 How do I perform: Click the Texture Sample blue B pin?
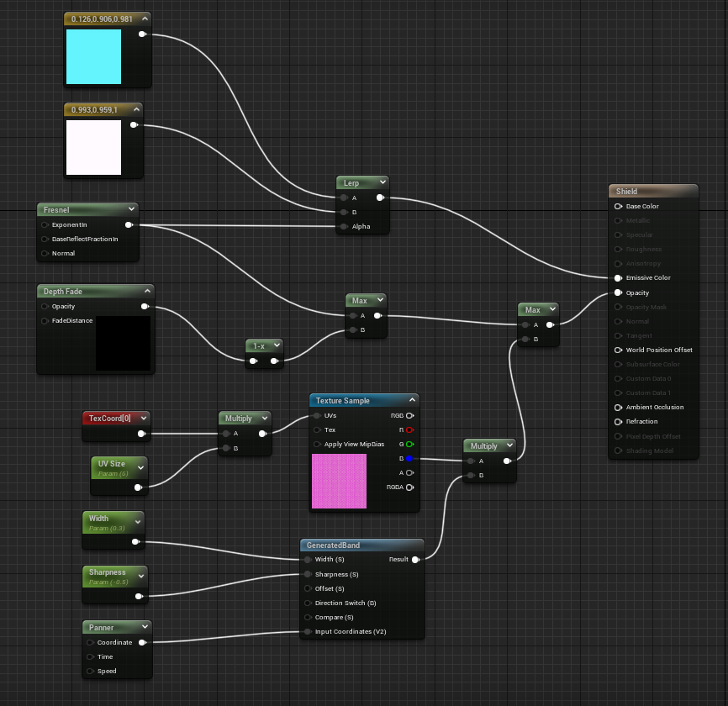pyautogui.click(x=409, y=459)
